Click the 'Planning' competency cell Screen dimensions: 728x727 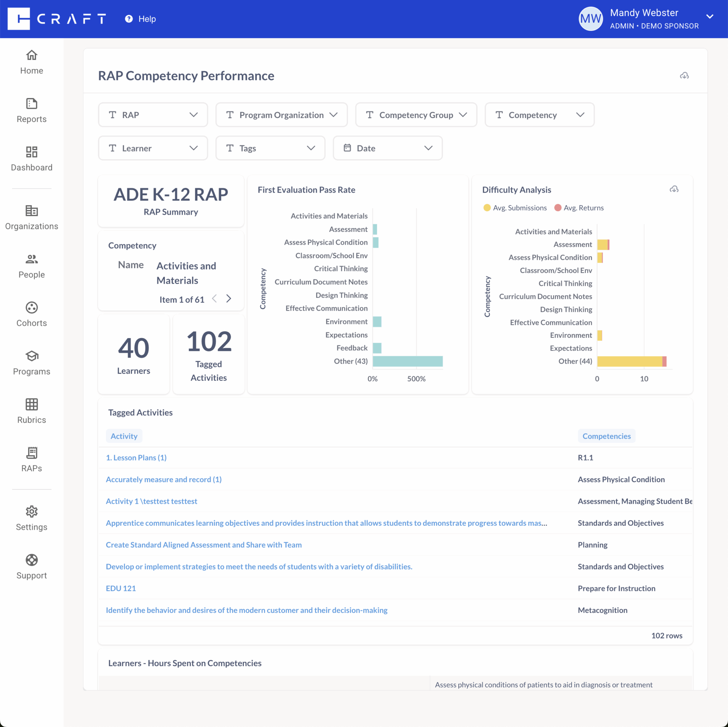pos(592,545)
